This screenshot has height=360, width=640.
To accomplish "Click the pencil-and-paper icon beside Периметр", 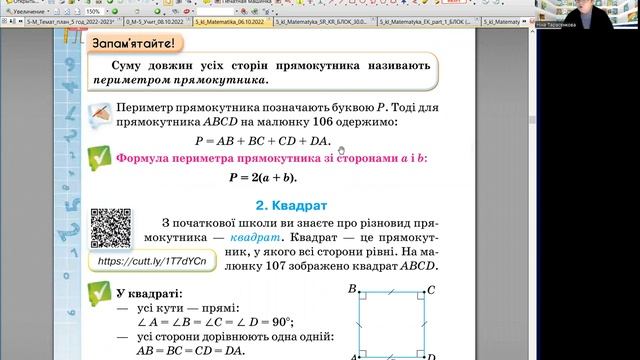I will pyautogui.click(x=100, y=115).
